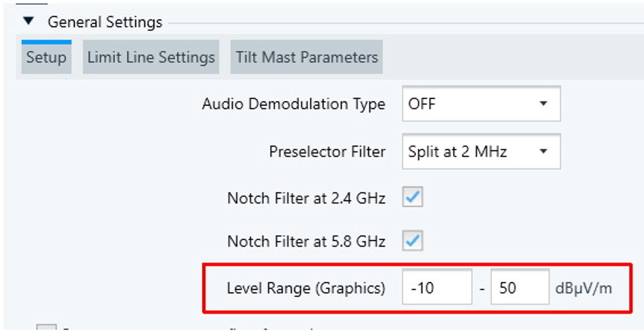This screenshot has width=644, height=332.
Task: Click the Audio Demodulation Type label
Action: click(293, 104)
